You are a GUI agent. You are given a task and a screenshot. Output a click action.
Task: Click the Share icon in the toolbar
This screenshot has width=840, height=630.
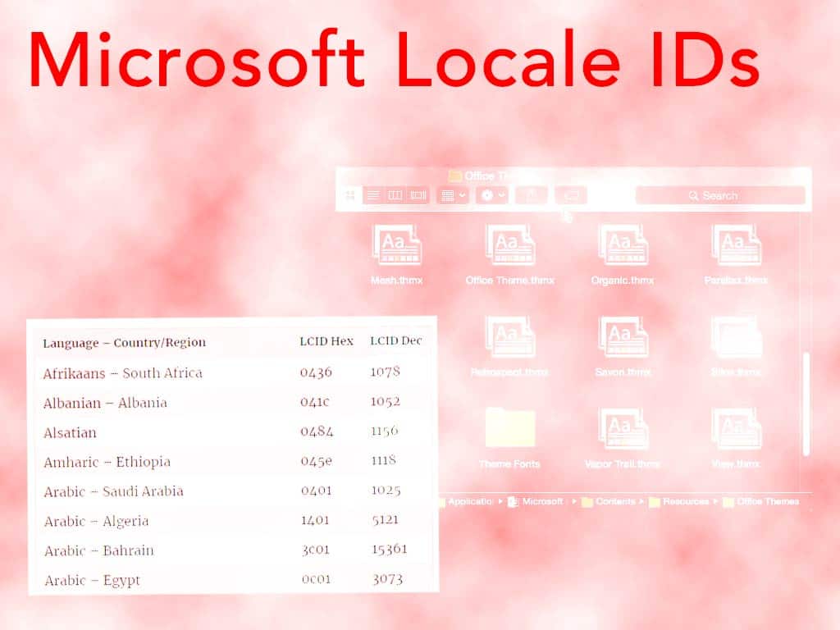pyautogui.click(x=531, y=195)
